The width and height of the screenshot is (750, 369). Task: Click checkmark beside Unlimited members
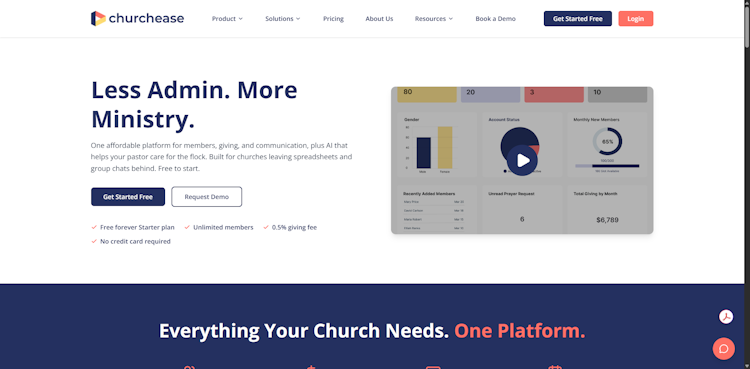pyautogui.click(x=187, y=227)
